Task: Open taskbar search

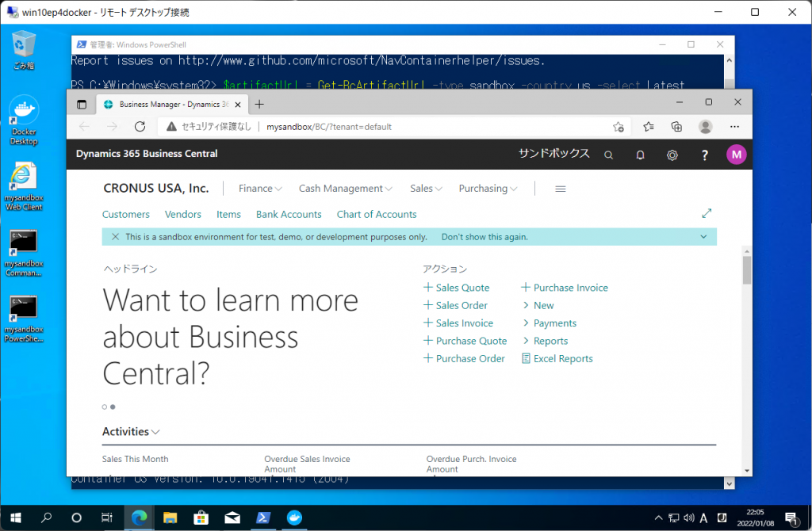Action: coord(47,518)
